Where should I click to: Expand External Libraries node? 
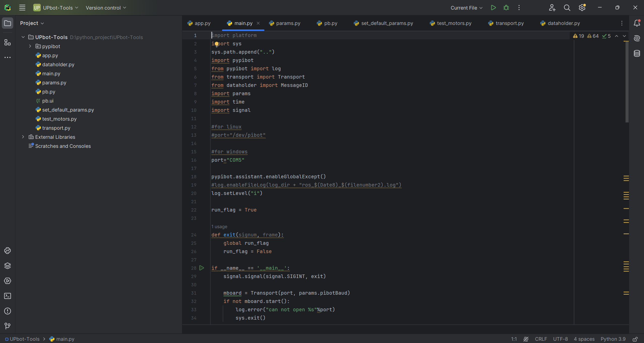click(23, 137)
